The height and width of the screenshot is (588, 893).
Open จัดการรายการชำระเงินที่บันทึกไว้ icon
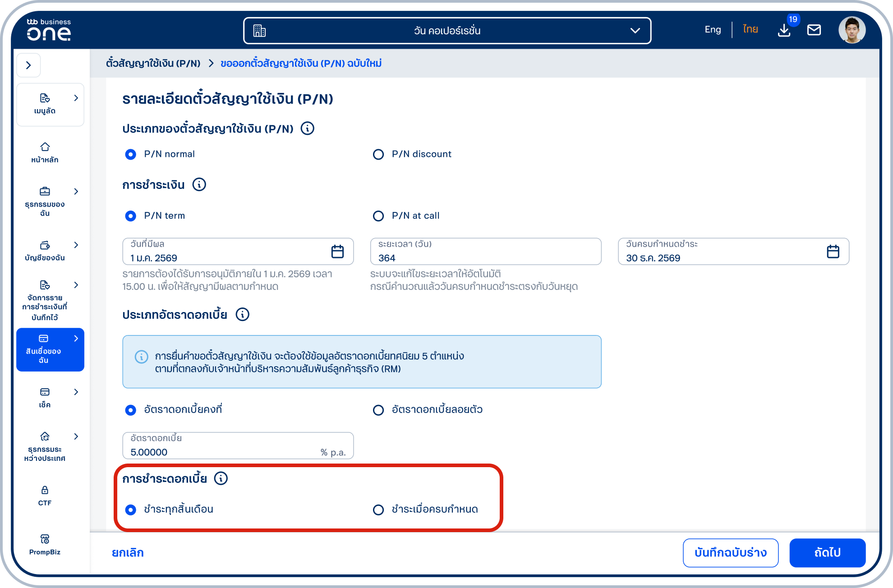pos(45,285)
